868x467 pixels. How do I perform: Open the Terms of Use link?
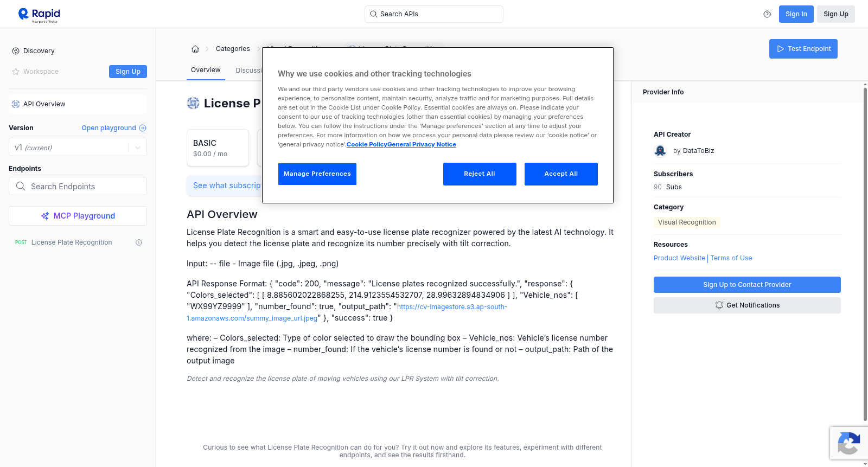coord(731,258)
